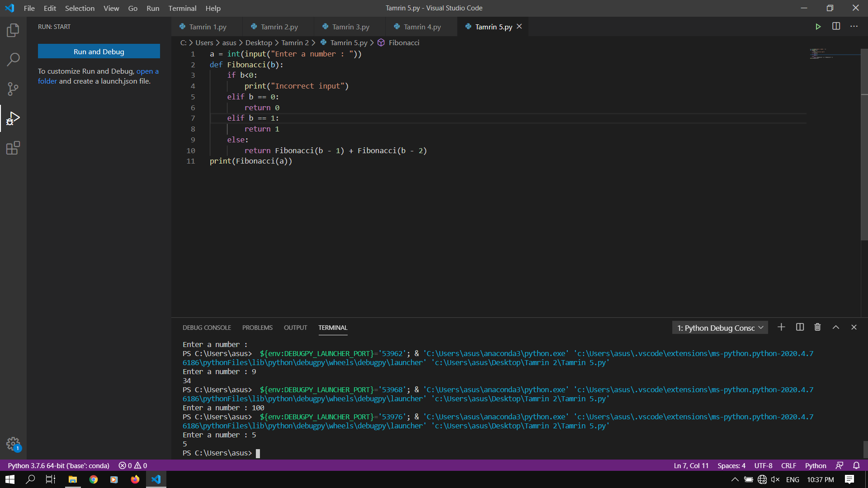Open the Extensions view
868x488 pixels.
13,148
